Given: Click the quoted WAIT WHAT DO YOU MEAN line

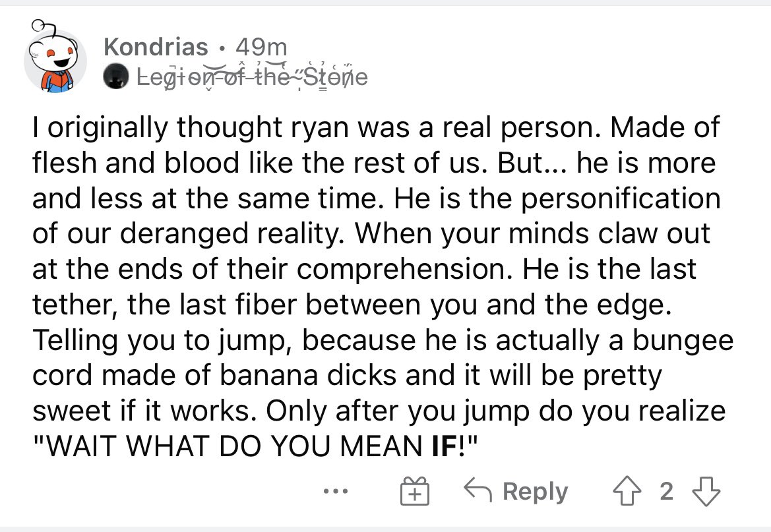Looking at the screenshot, I should (255, 446).
